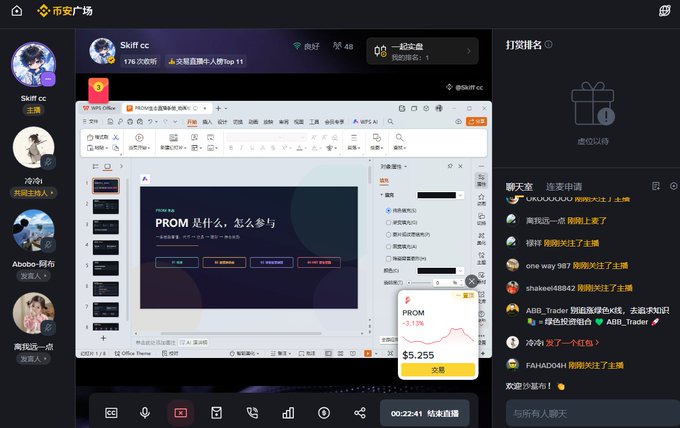Open the 设计 ribbon tab in WPS

coord(222,122)
